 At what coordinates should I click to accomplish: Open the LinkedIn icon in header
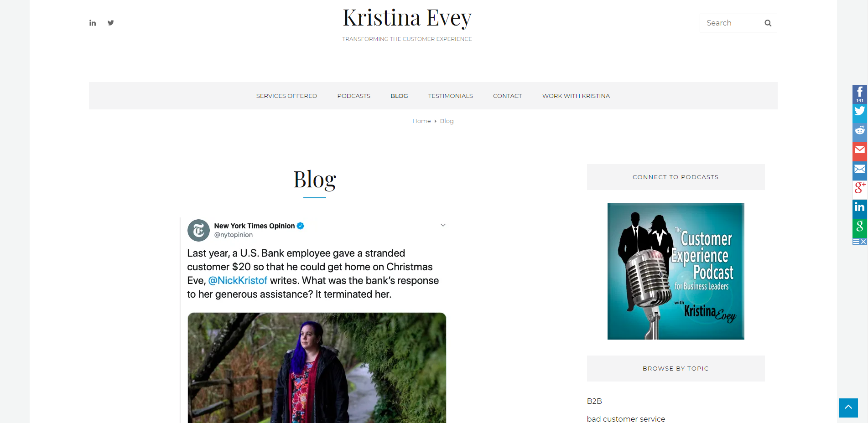pyautogui.click(x=93, y=23)
